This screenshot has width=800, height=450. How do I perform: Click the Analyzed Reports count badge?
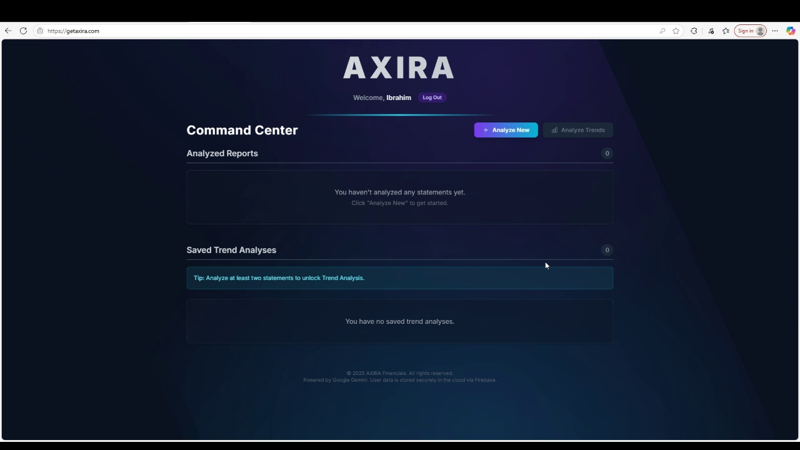(607, 154)
